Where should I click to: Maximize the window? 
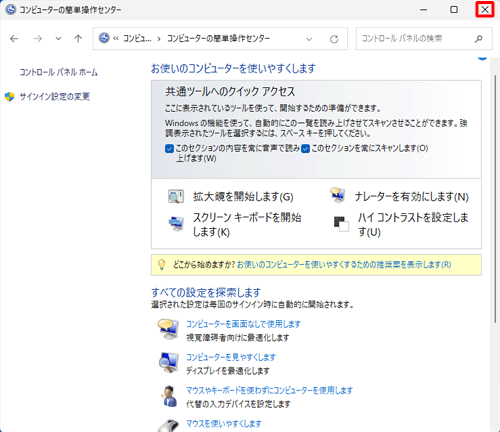click(454, 10)
